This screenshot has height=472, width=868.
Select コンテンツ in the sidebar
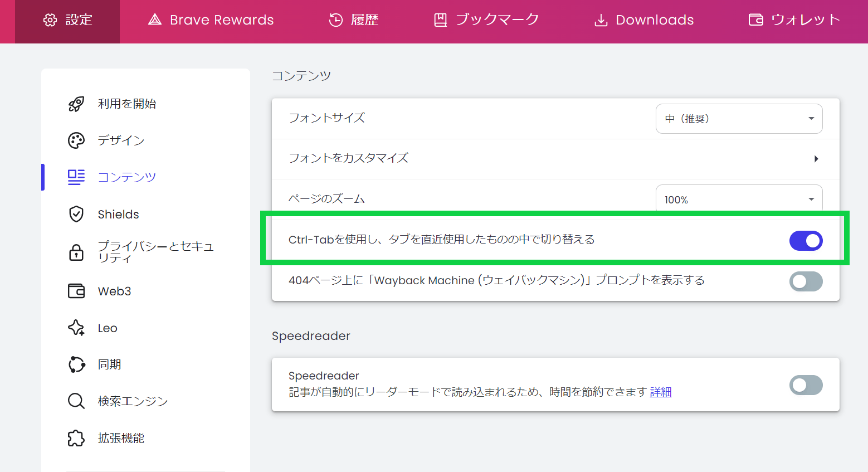click(x=127, y=177)
